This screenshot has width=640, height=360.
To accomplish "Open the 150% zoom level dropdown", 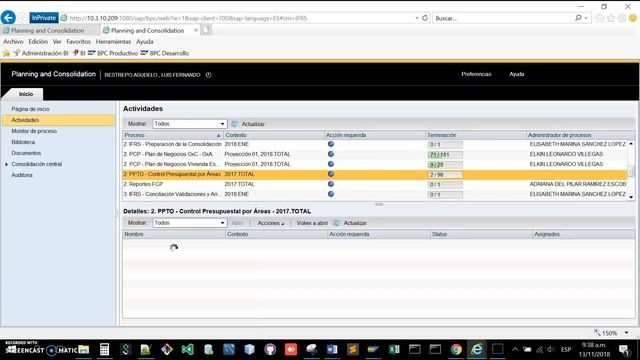I will tap(627, 333).
